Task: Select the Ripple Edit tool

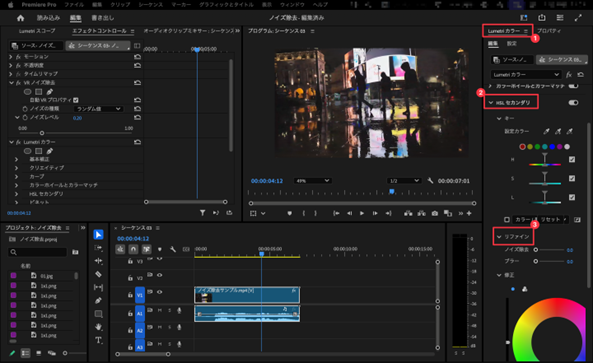Action: pyautogui.click(x=98, y=261)
